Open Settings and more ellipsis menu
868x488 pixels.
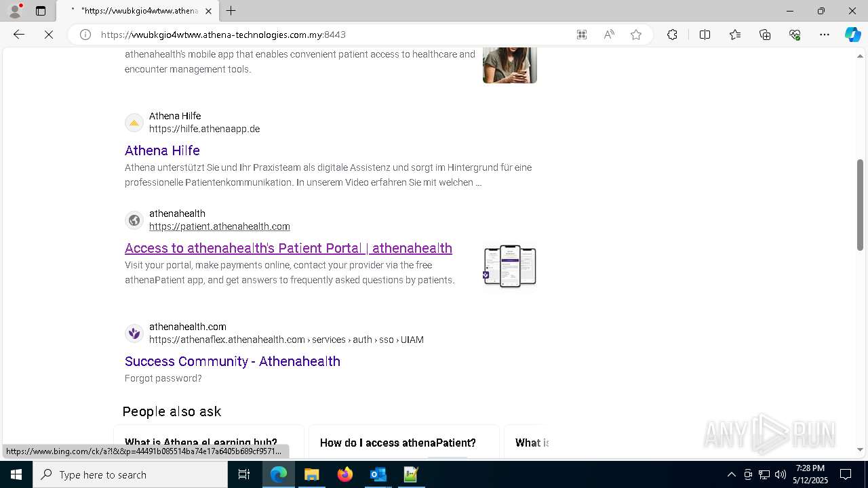click(x=825, y=35)
